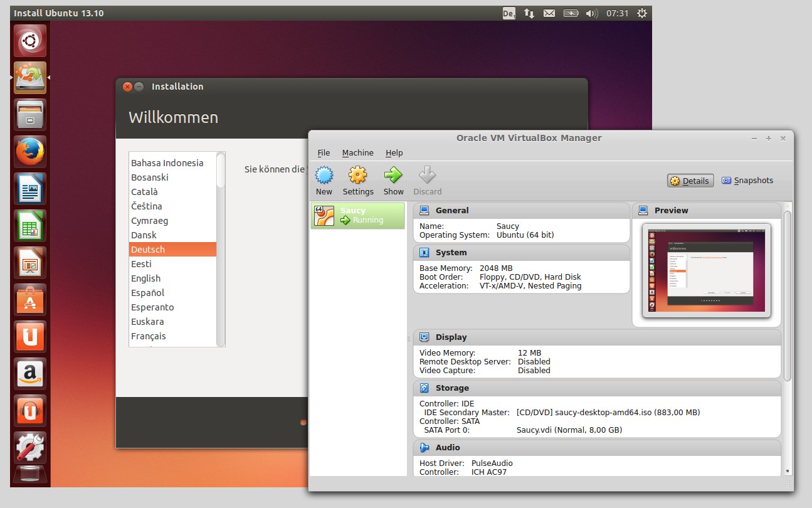Select the Saucy virtual machine entry
Screen dimensions: 812x508
click(357, 215)
